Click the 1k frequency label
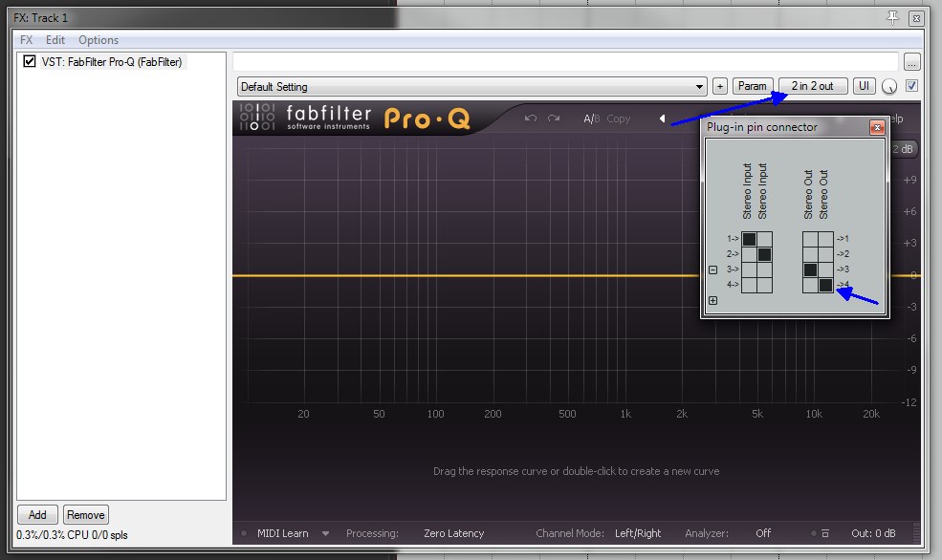 [625, 414]
